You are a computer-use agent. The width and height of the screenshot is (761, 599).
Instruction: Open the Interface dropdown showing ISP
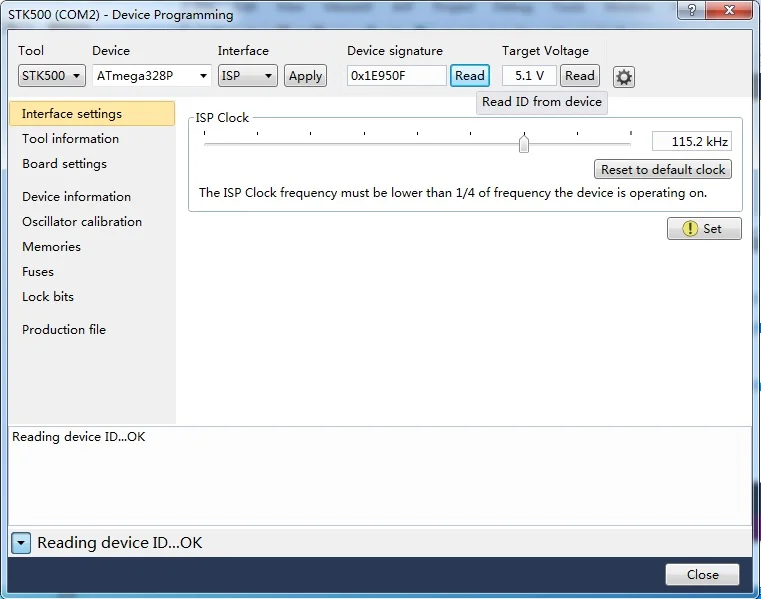[248, 76]
